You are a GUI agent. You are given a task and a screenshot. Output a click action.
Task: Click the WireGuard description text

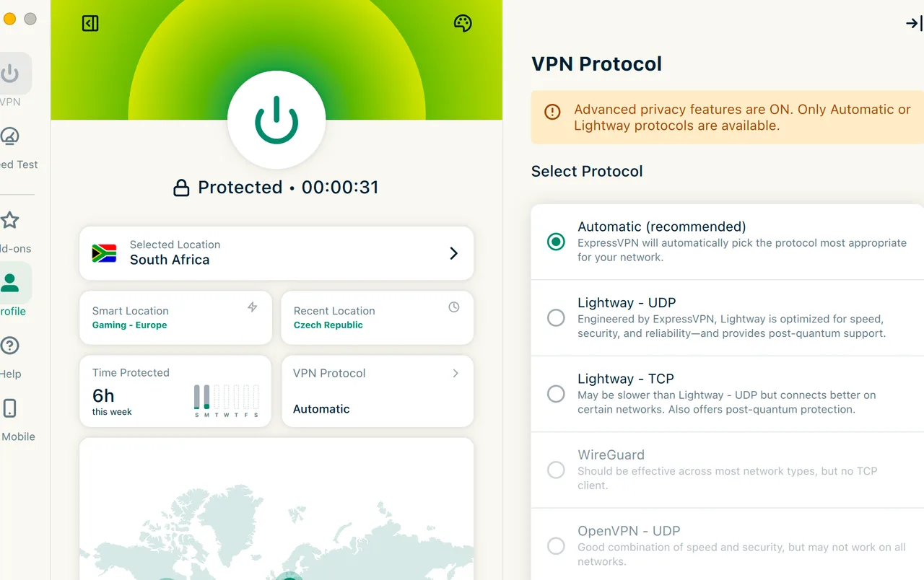727,478
